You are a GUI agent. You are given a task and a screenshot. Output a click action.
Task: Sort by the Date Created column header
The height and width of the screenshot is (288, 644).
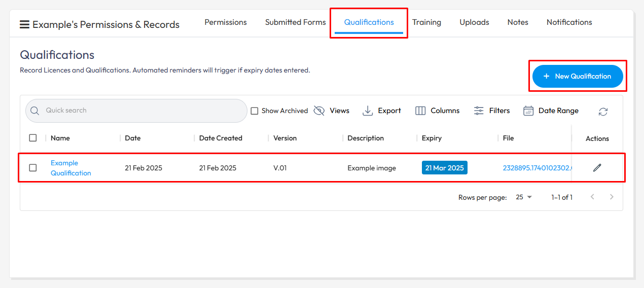(221, 138)
